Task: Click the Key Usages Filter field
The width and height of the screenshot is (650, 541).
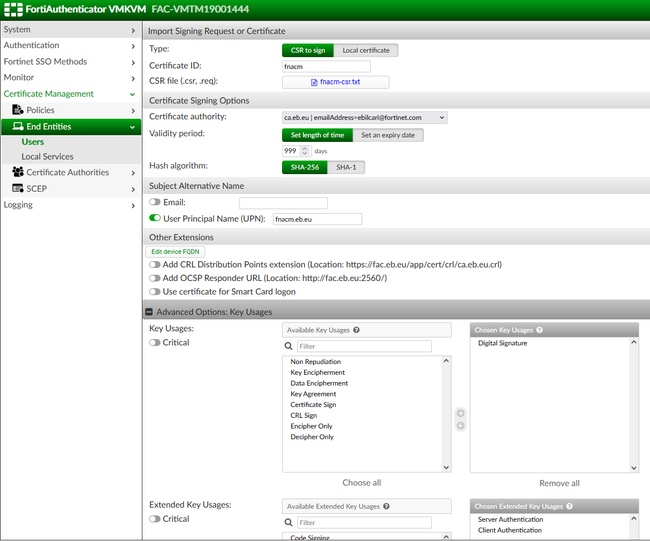Action: [364, 346]
